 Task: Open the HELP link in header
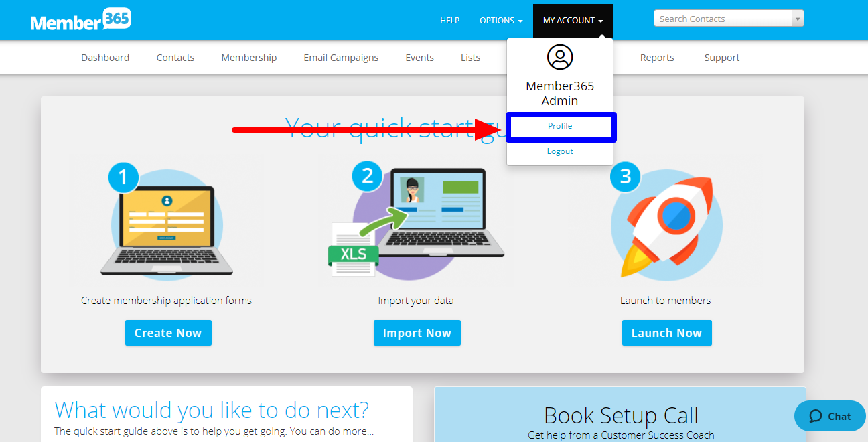coord(449,21)
